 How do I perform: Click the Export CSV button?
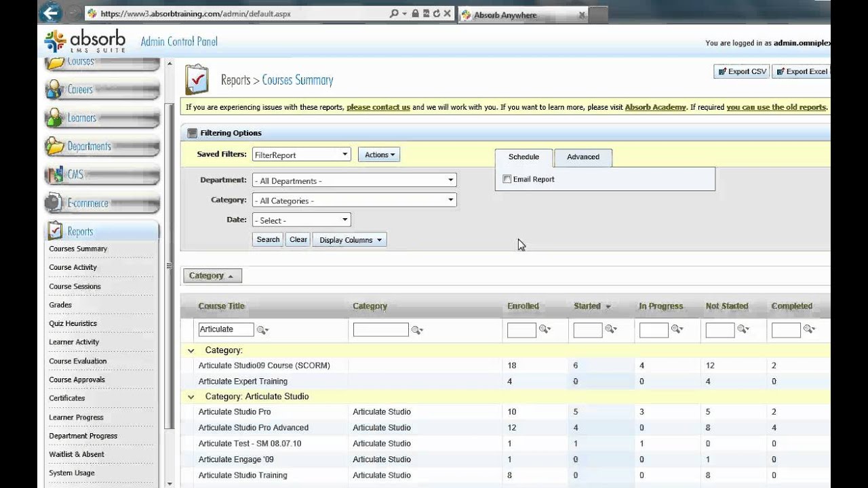tap(742, 71)
